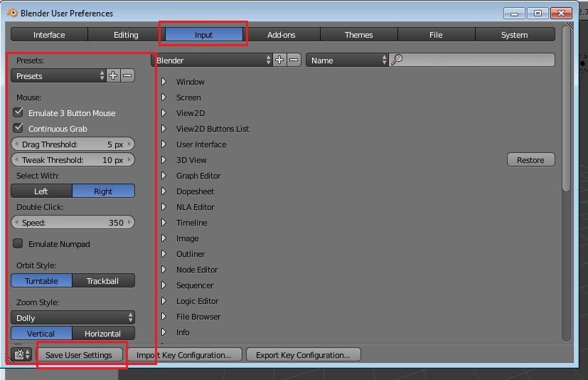Click the Tweak Threshold slider field
The height and width of the screenshot is (380, 588).
coord(73,160)
